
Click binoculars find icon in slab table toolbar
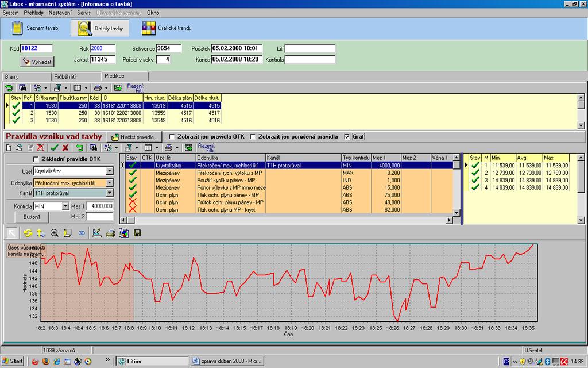click(23, 88)
